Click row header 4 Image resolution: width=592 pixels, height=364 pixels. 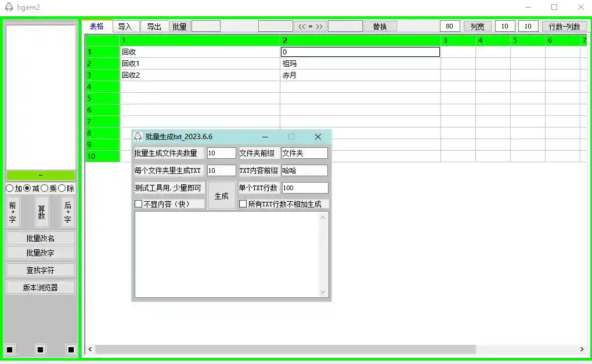pyautogui.click(x=103, y=87)
